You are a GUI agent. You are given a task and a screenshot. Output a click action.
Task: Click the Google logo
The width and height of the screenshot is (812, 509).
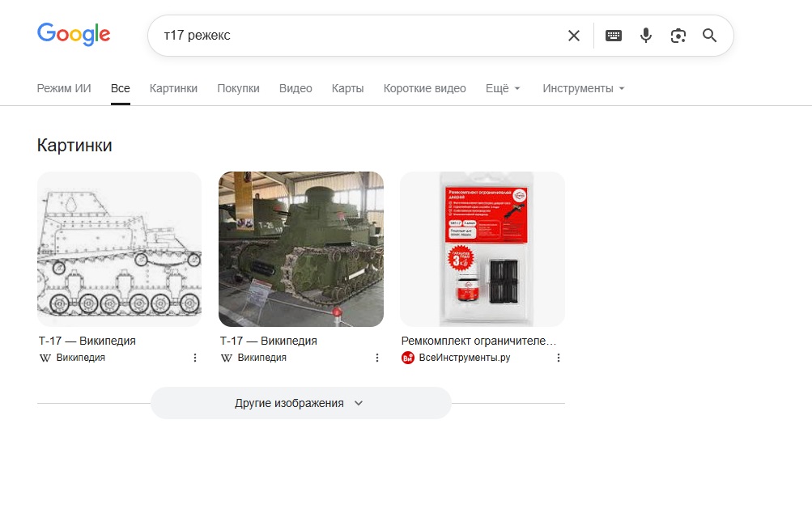click(74, 35)
